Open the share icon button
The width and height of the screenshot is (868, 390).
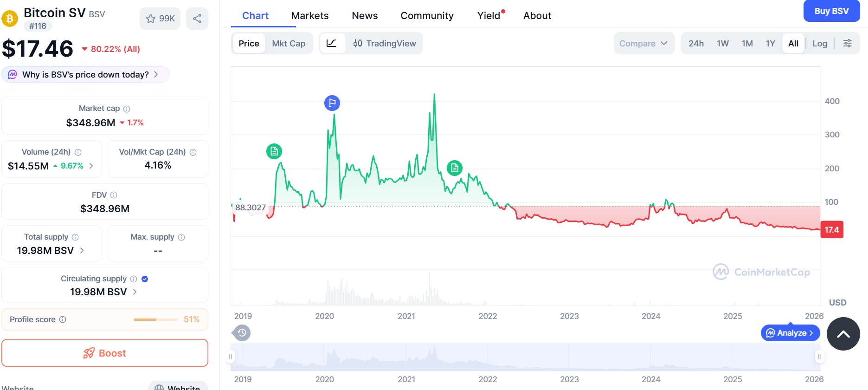point(197,19)
